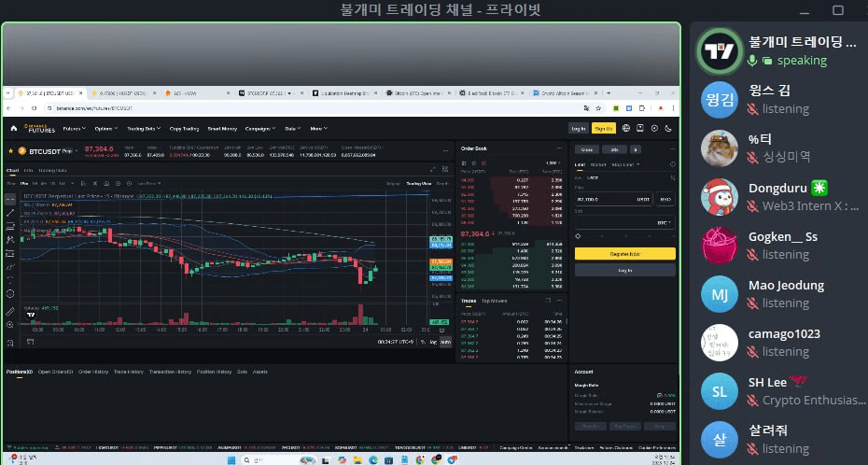Bookmark page with browser star icon
The height and width of the screenshot is (465, 868).
tap(596, 108)
